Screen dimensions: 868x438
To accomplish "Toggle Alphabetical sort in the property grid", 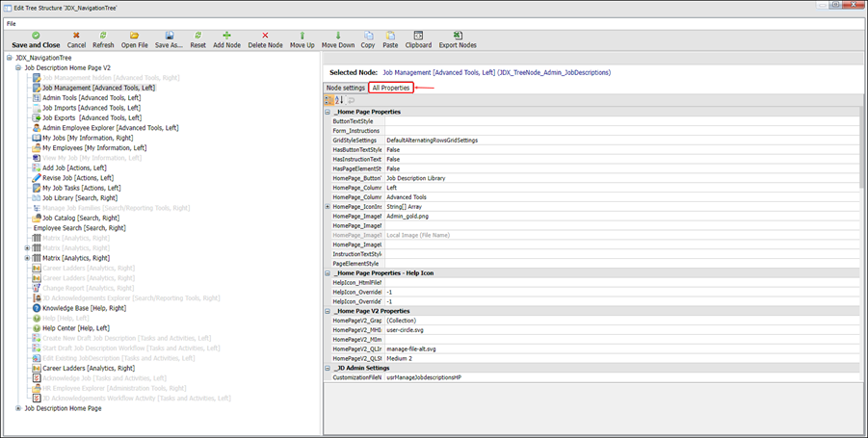I will (340, 100).
